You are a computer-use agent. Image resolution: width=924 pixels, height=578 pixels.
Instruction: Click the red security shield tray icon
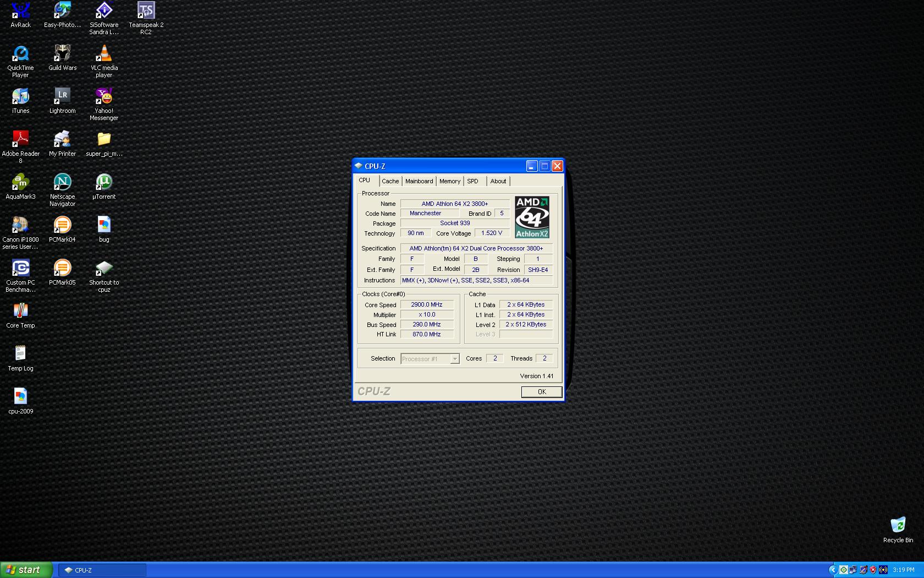tap(873, 570)
